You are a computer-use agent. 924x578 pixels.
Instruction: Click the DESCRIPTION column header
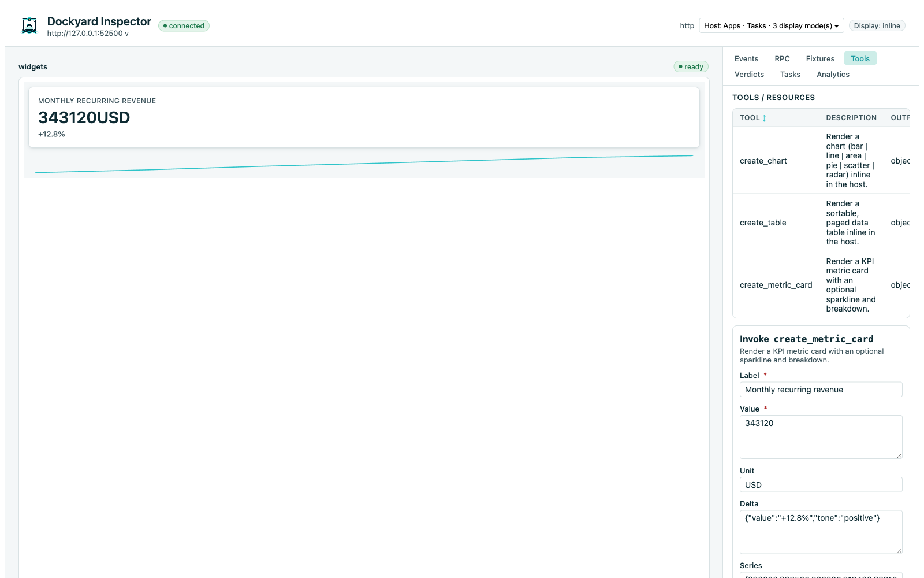851,118
